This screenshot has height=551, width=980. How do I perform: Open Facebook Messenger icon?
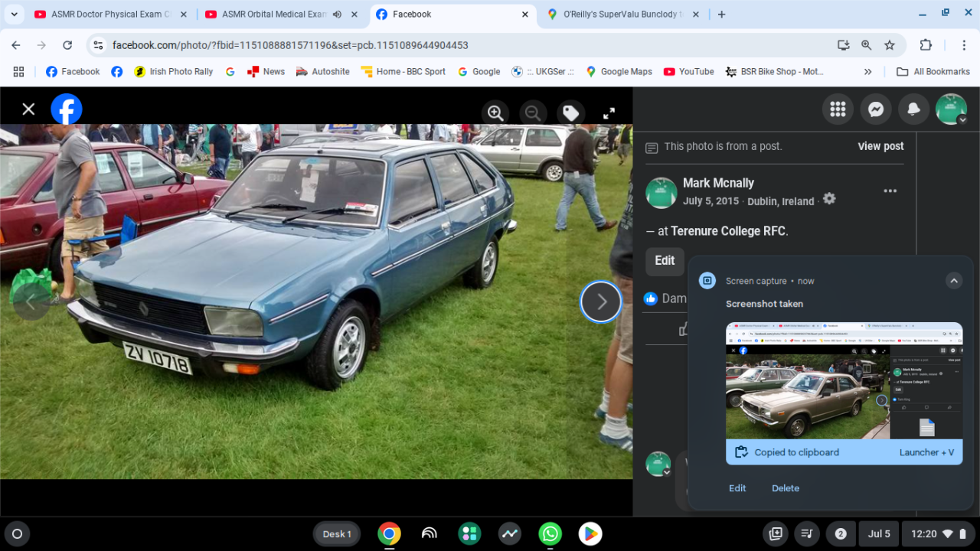(876, 109)
